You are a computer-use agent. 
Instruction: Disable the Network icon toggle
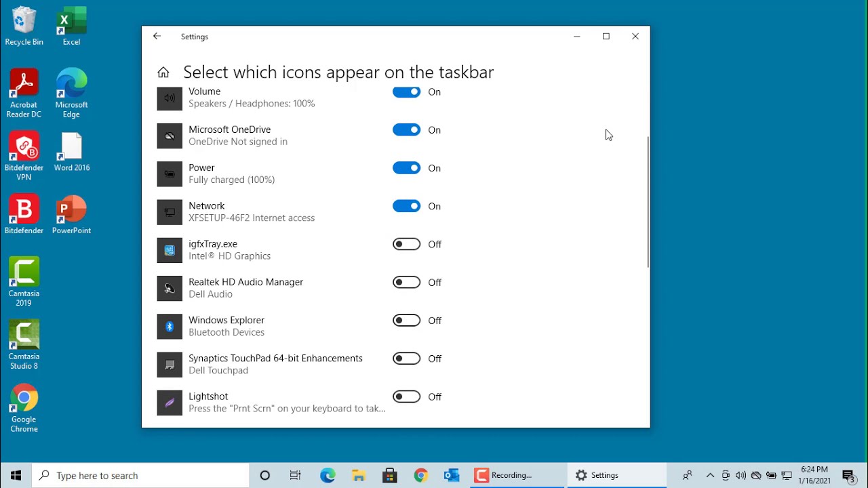coord(407,206)
